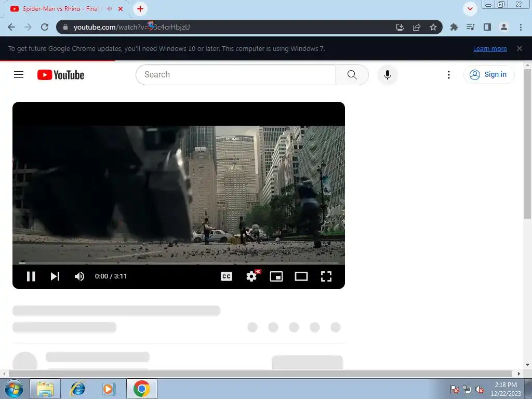Open the Chrome extensions puzzle icon

tap(454, 27)
